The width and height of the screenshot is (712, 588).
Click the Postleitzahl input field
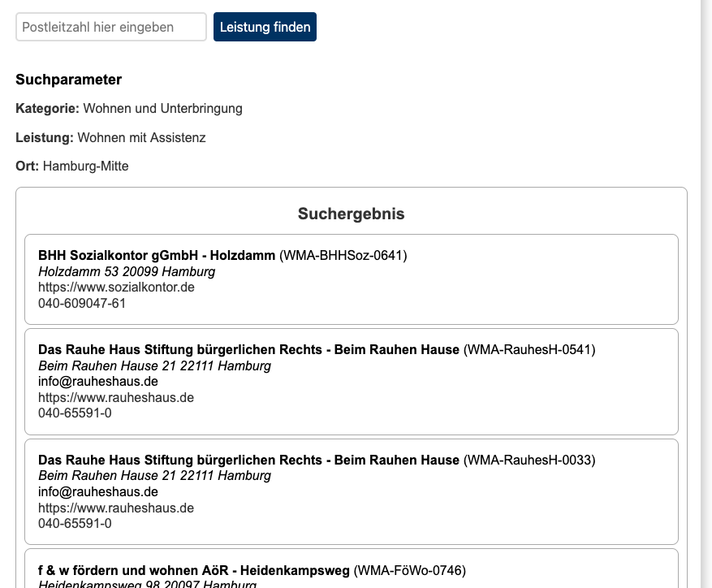pos(111,27)
